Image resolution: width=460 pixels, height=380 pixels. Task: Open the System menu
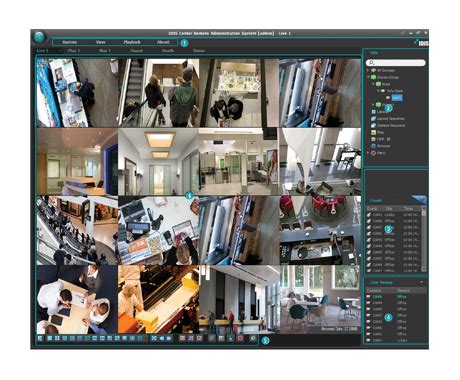70,42
